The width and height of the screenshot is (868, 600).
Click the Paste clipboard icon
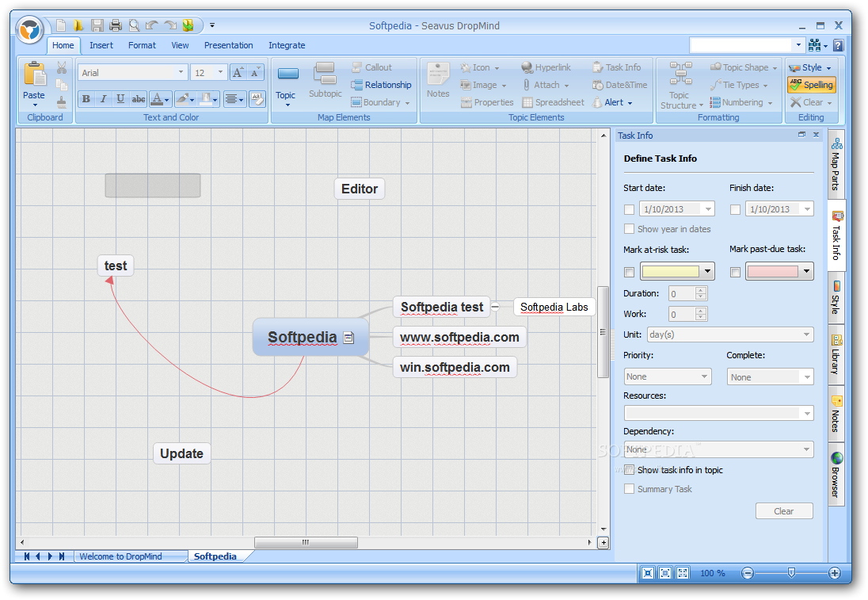(34, 75)
